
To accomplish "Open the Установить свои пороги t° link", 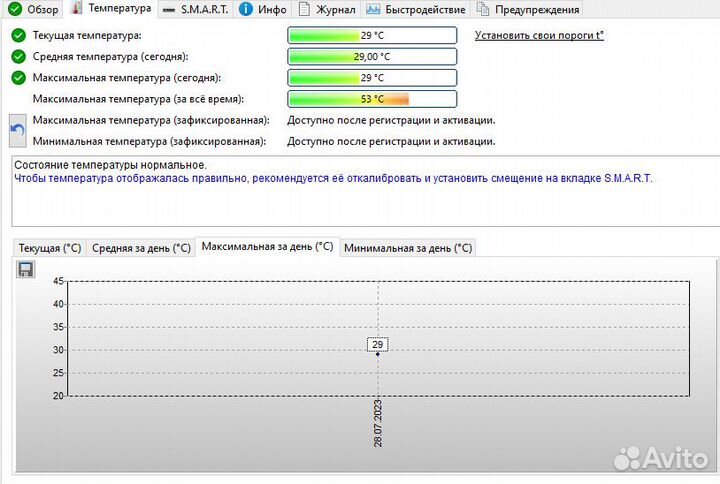I will [539, 35].
